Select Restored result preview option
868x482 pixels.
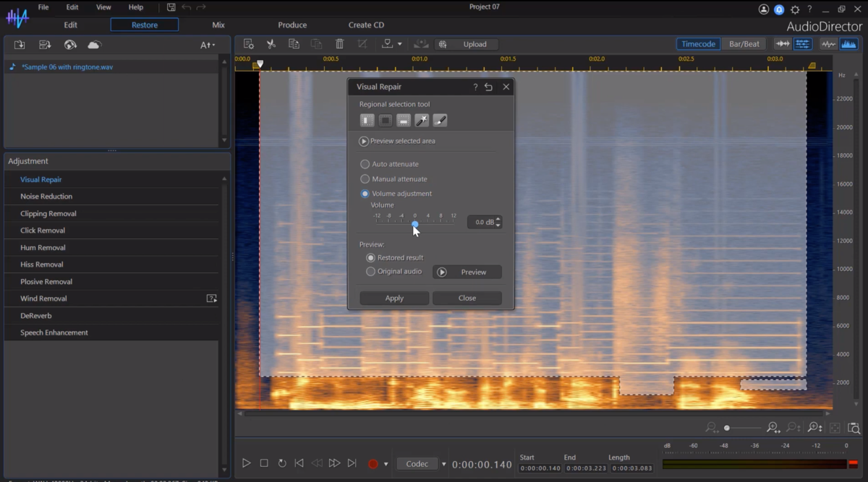[x=371, y=257]
